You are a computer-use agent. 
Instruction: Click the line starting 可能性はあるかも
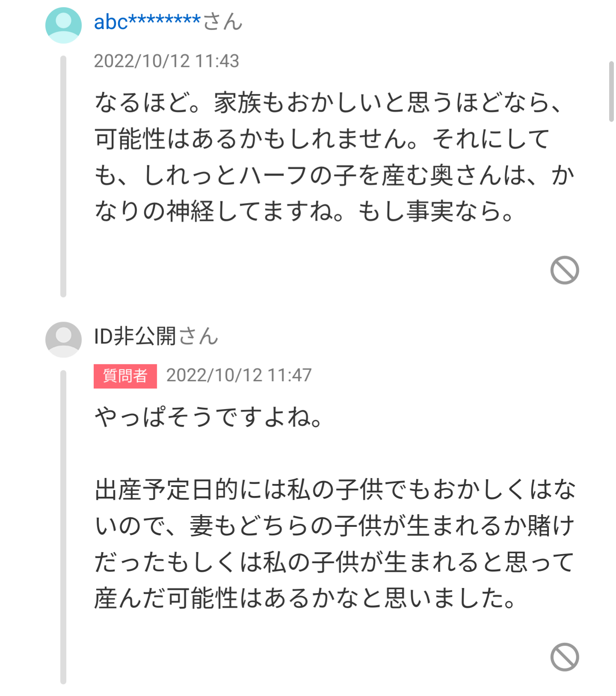coord(322,139)
